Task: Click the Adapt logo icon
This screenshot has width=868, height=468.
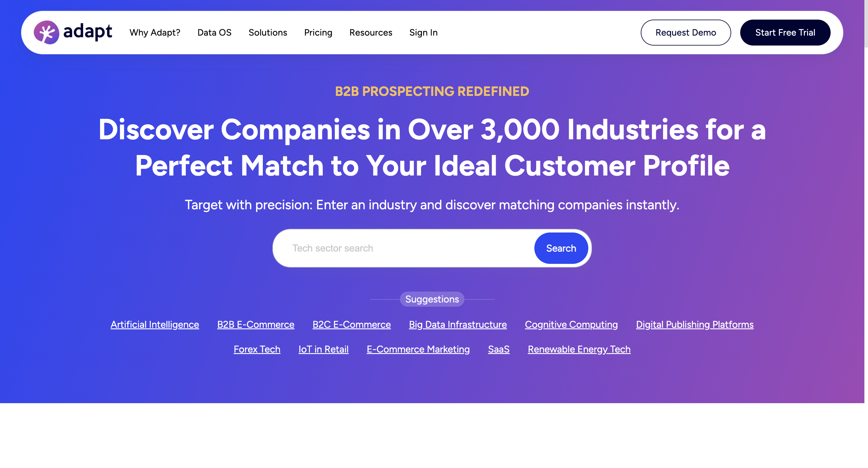Action: coord(46,32)
